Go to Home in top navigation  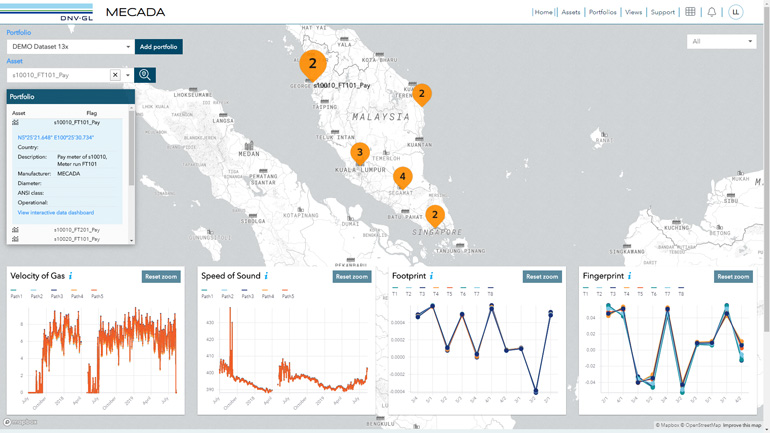pyautogui.click(x=543, y=12)
